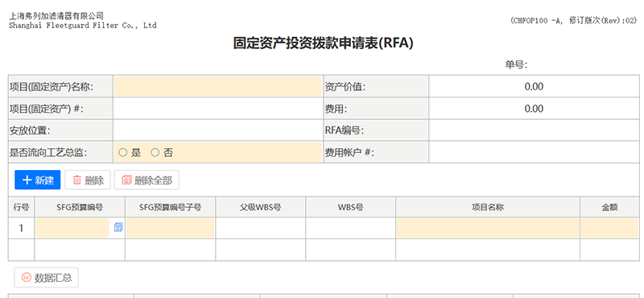The height and width of the screenshot is (298, 644).
Task: Click the SFG预算编号 input in row 1
Action: point(72,228)
